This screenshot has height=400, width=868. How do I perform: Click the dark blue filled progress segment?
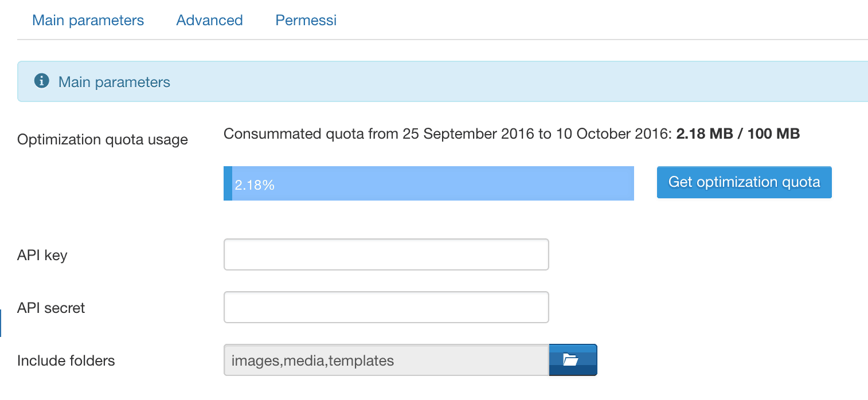(228, 183)
